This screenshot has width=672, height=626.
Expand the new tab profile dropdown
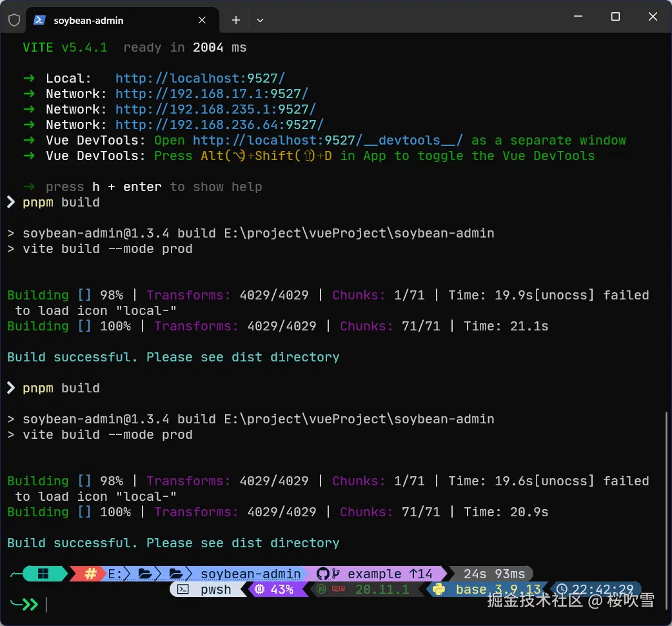click(260, 20)
